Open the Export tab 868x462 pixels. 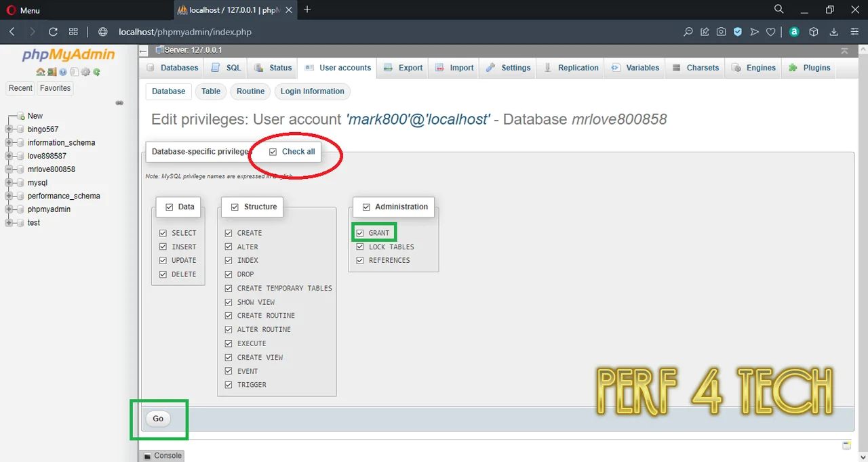coord(403,68)
